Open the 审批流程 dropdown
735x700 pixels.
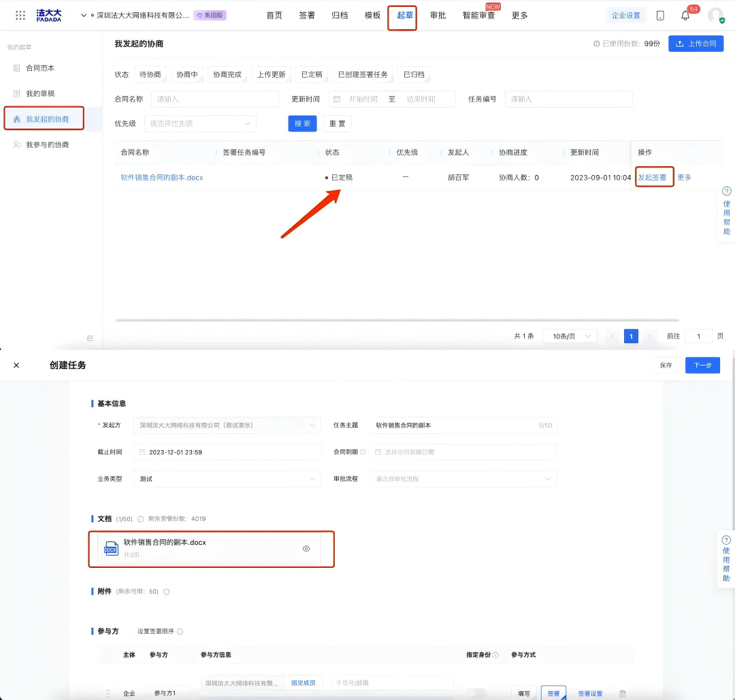[x=463, y=479]
